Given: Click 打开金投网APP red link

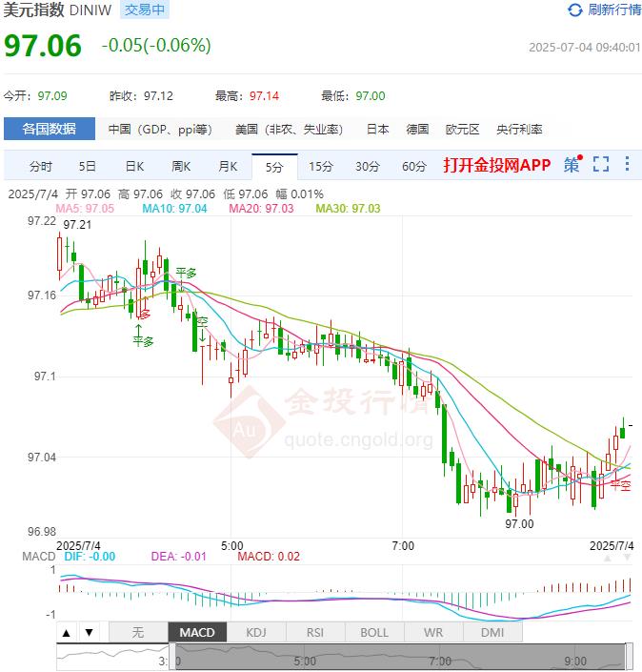Looking at the screenshot, I should click(497, 165).
